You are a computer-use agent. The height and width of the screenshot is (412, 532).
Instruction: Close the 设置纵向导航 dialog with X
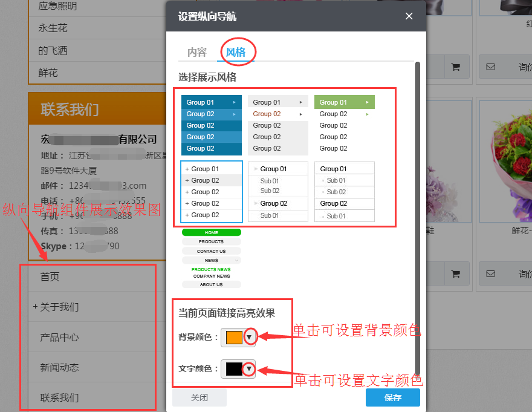(x=409, y=16)
